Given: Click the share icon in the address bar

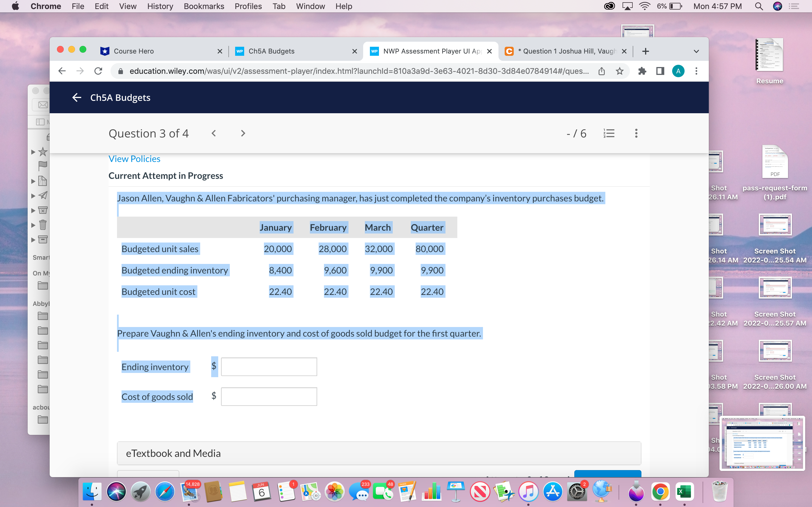Looking at the screenshot, I should click(x=601, y=71).
